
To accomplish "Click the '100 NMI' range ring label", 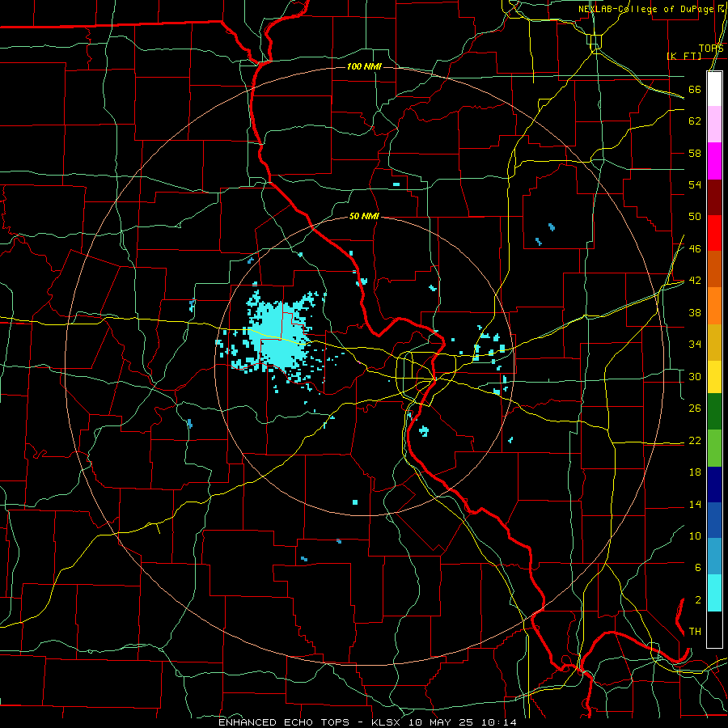I will pos(364,66).
